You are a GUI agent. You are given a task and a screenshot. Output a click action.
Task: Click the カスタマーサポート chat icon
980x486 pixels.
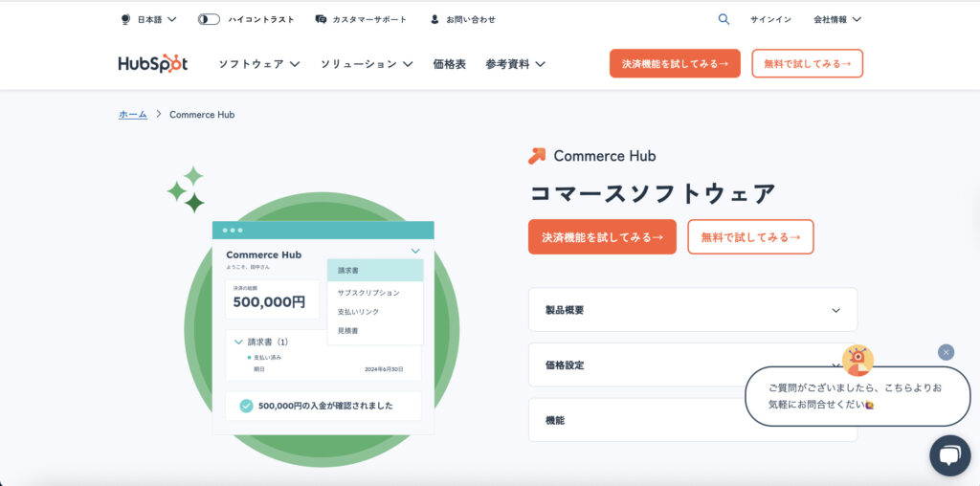(x=321, y=19)
